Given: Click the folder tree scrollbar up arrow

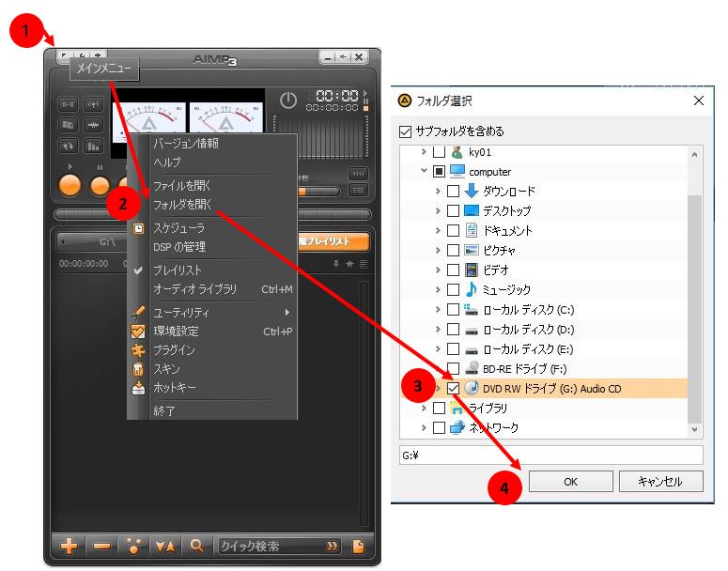Looking at the screenshot, I should pos(694,154).
